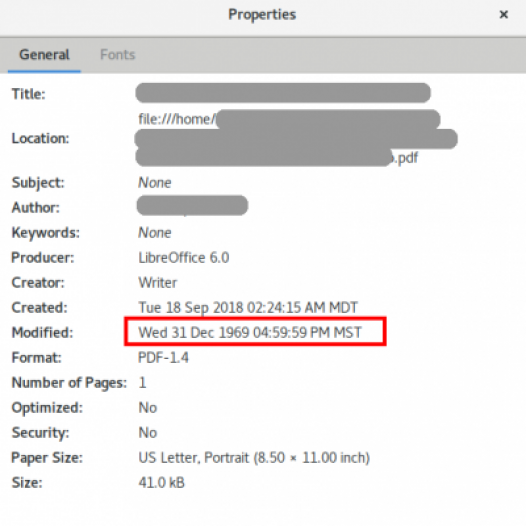Click the Security No value
The height and width of the screenshot is (526, 526).
coord(148,432)
